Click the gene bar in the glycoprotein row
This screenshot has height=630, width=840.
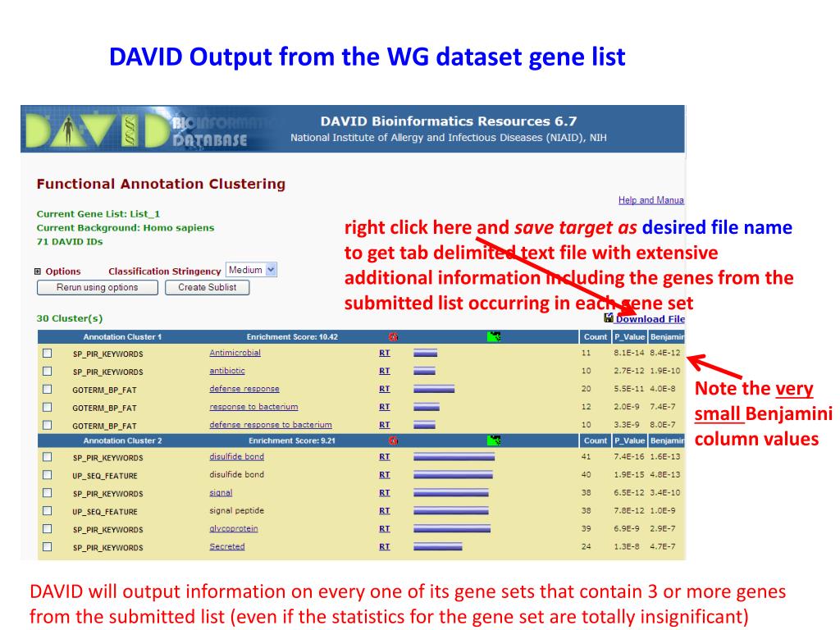point(452,529)
